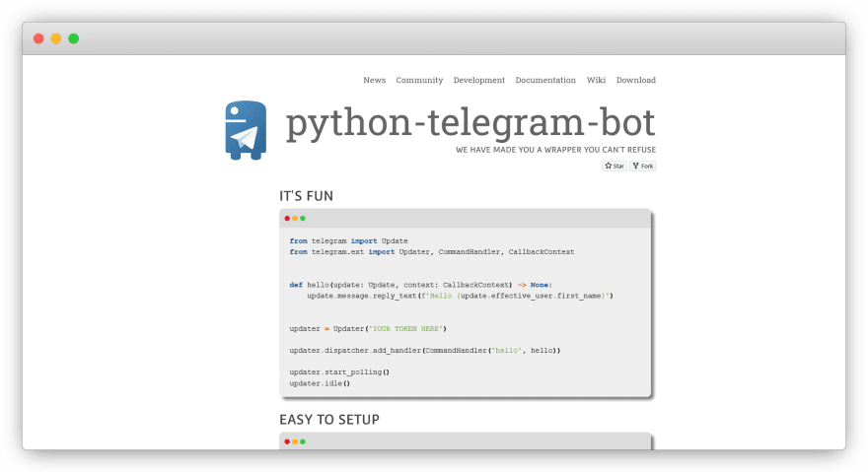
Task: Maximize the browser window with the green button
Action: point(74,38)
